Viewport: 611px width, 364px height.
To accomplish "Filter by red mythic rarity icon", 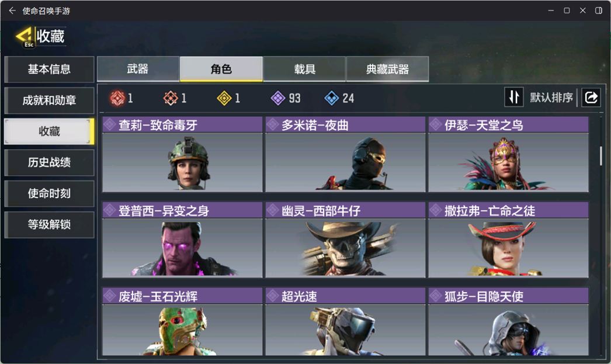I will 117,98.
